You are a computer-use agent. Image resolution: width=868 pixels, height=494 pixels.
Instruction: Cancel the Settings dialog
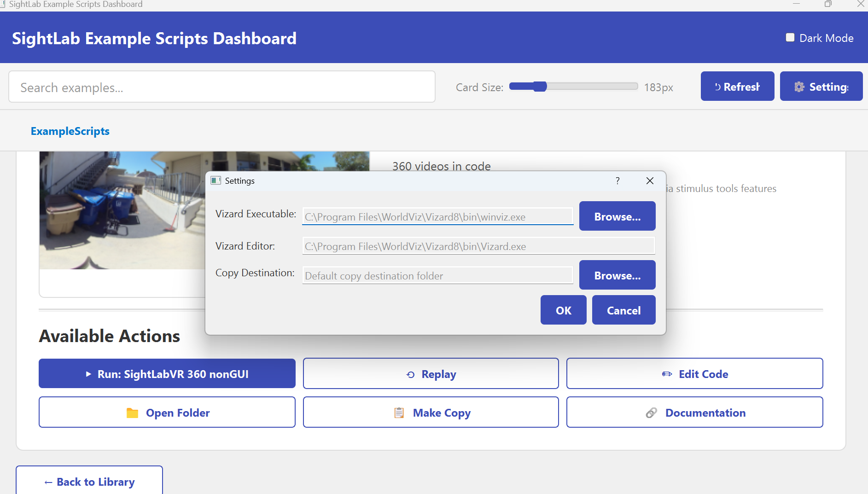(623, 310)
